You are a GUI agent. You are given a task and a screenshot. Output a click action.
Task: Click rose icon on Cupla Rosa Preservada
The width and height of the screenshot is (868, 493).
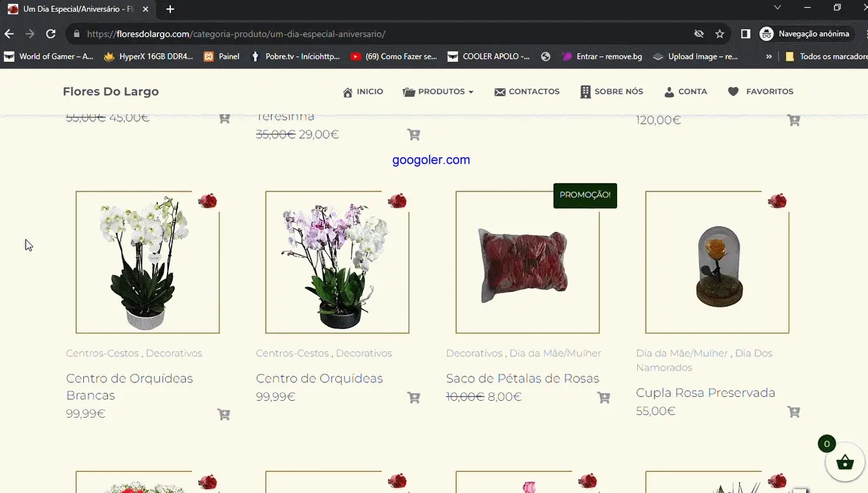coord(777,201)
